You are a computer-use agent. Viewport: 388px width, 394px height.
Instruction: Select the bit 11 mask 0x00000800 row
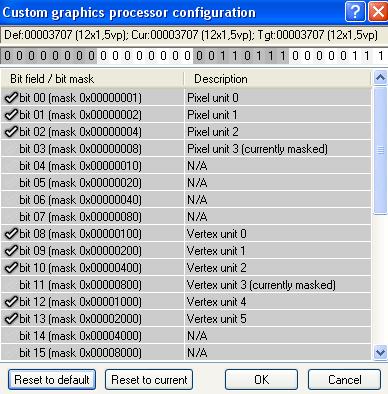point(186,285)
